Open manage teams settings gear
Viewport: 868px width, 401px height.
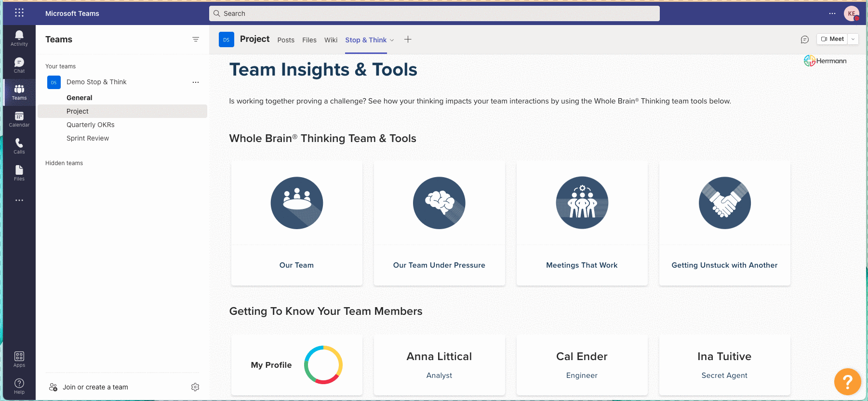pos(195,387)
